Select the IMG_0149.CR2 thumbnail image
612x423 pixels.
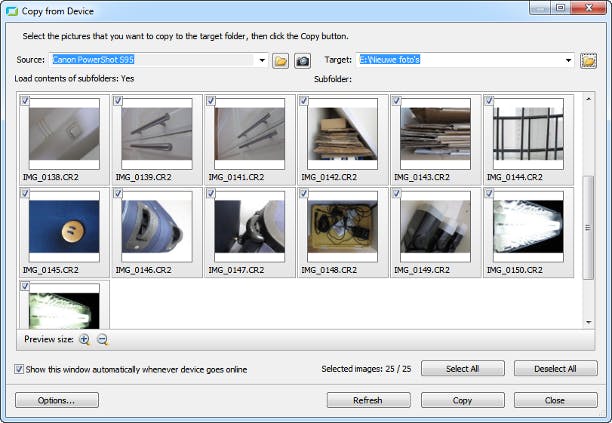(435, 226)
